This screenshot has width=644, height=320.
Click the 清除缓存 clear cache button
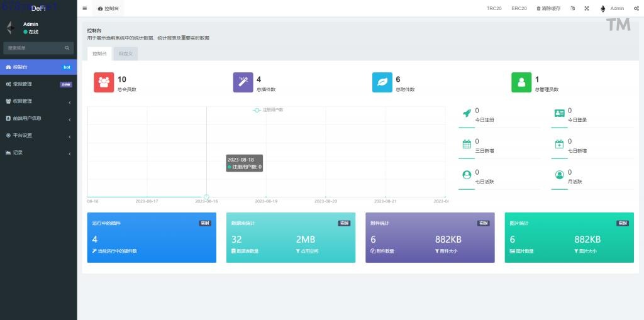click(x=548, y=8)
